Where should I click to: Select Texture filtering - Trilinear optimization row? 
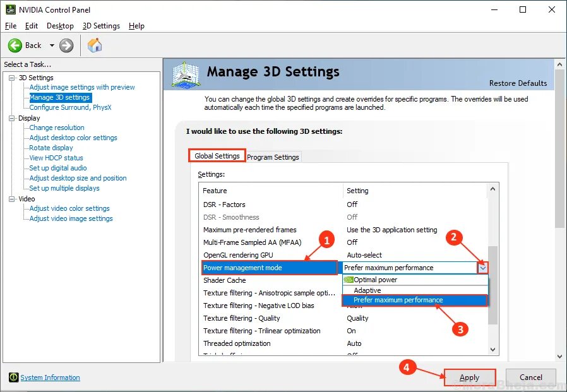[343, 331]
